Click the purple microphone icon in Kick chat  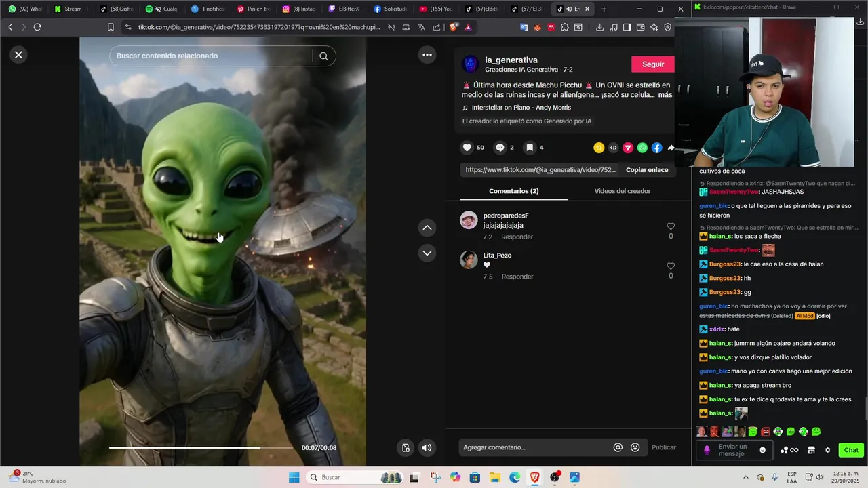click(x=707, y=450)
